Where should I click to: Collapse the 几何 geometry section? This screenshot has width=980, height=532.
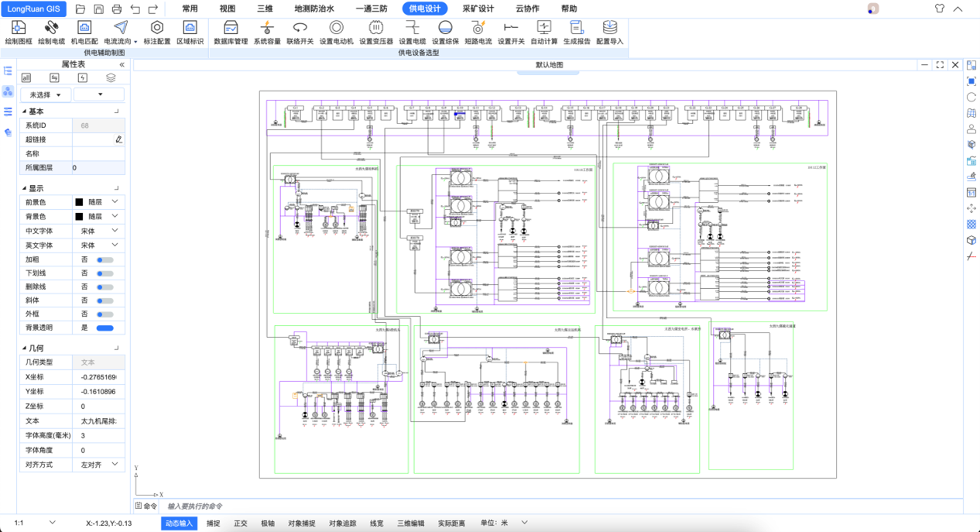coord(24,348)
